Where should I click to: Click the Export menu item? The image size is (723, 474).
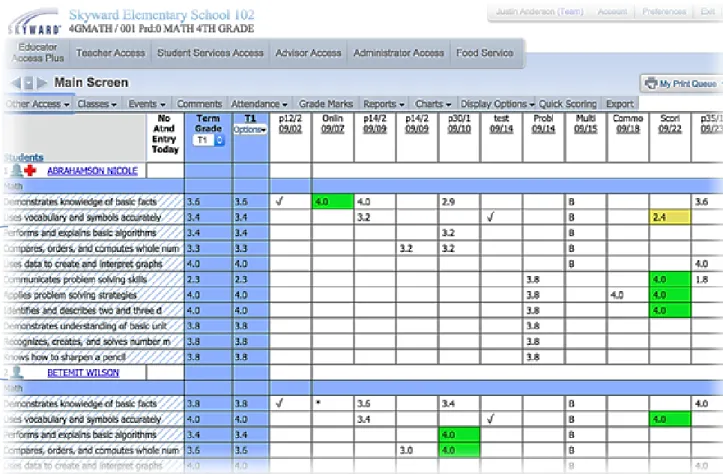(620, 104)
